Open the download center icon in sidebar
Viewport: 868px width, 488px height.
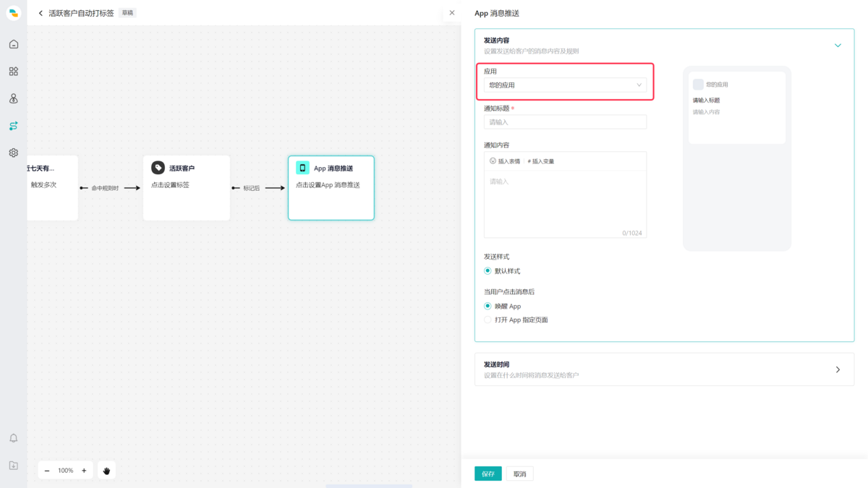coord(13,466)
